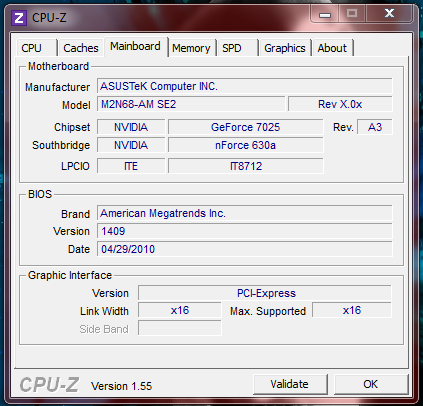Viewport: 423px width, 406px height.
Task: Close the CPU-Z window
Action: coord(389,14)
